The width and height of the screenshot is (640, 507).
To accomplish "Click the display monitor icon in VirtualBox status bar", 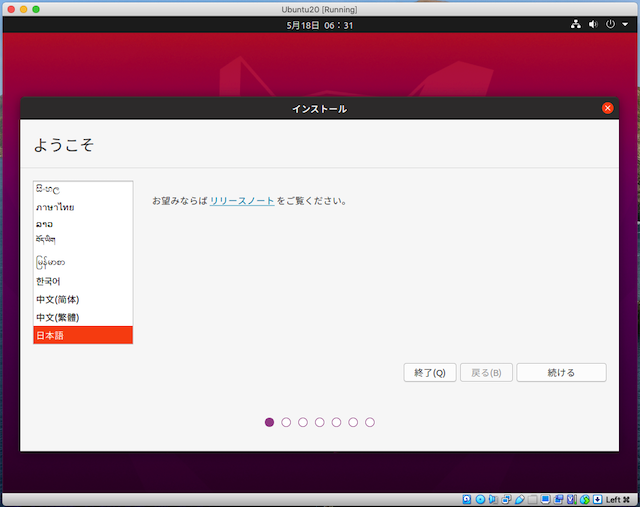I will [545, 499].
